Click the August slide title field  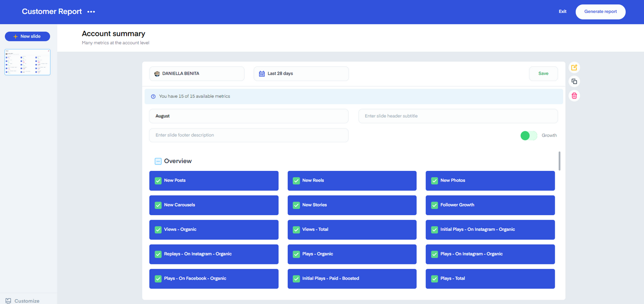tap(249, 116)
